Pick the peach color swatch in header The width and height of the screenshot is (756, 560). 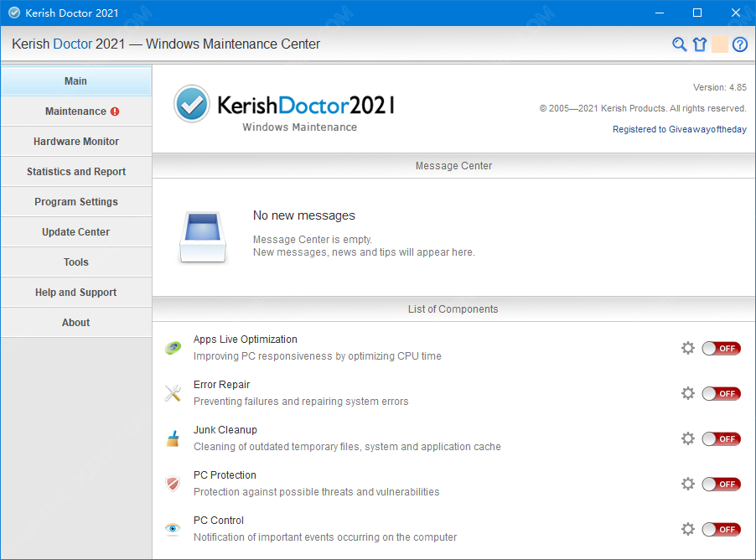(x=719, y=44)
